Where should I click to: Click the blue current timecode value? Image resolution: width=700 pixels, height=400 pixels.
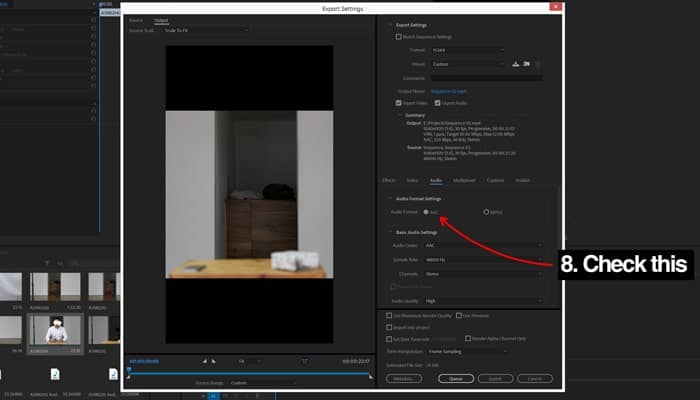(x=144, y=361)
